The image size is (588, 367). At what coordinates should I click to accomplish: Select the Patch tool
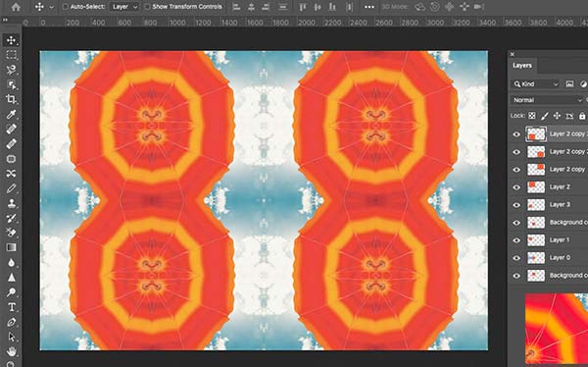11,159
